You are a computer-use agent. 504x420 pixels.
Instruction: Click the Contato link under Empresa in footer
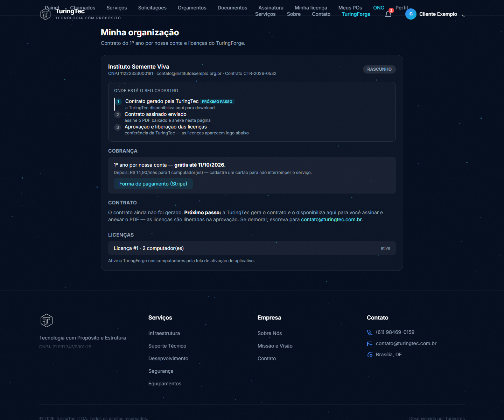click(267, 358)
